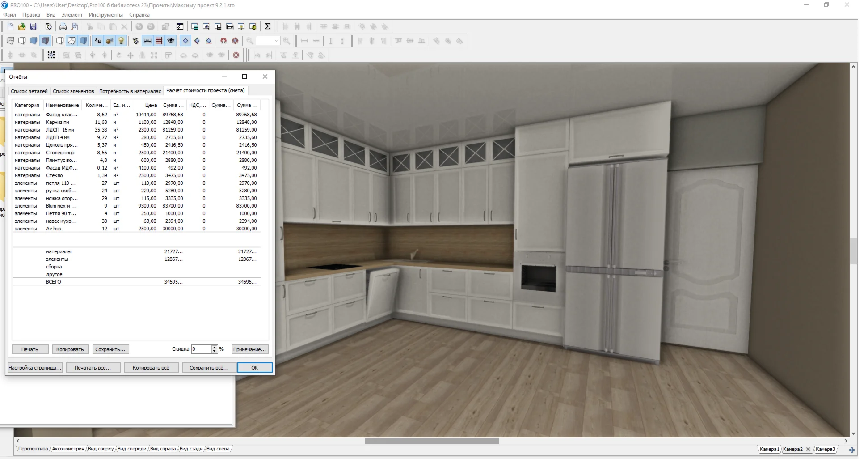Switch to Список деталей tab

[x=29, y=91]
